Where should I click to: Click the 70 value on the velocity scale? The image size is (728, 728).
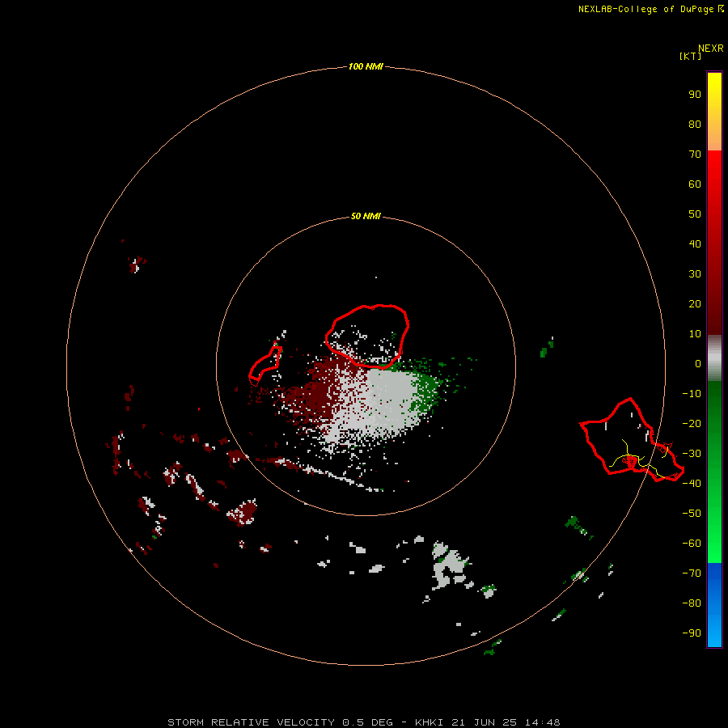tap(695, 154)
